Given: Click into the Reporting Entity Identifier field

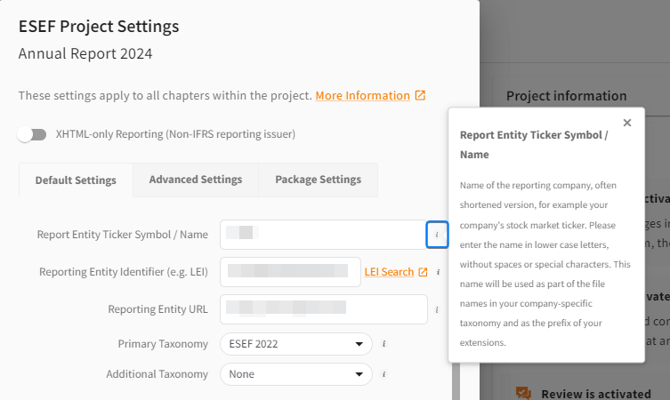Looking at the screenshot, I should pyautogui.click(x=290, y=272).
